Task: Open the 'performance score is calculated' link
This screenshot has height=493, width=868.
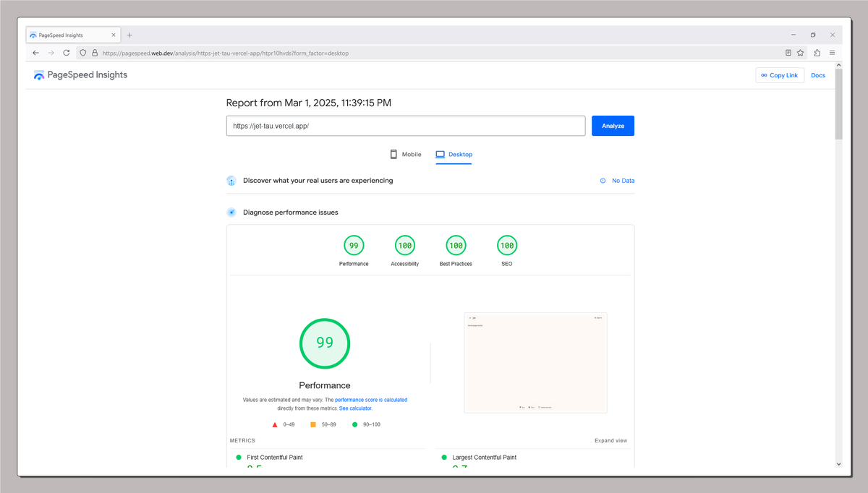Action: pos(371,400)
